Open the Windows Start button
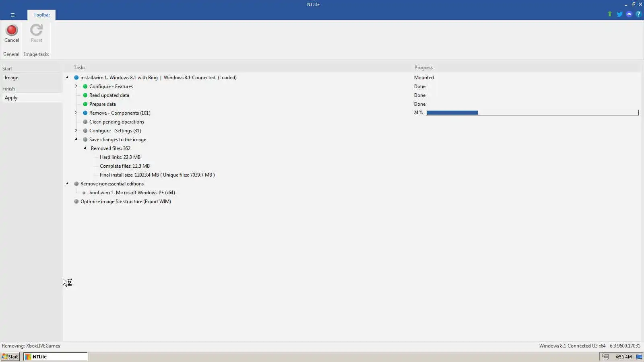 pos(10,357)
